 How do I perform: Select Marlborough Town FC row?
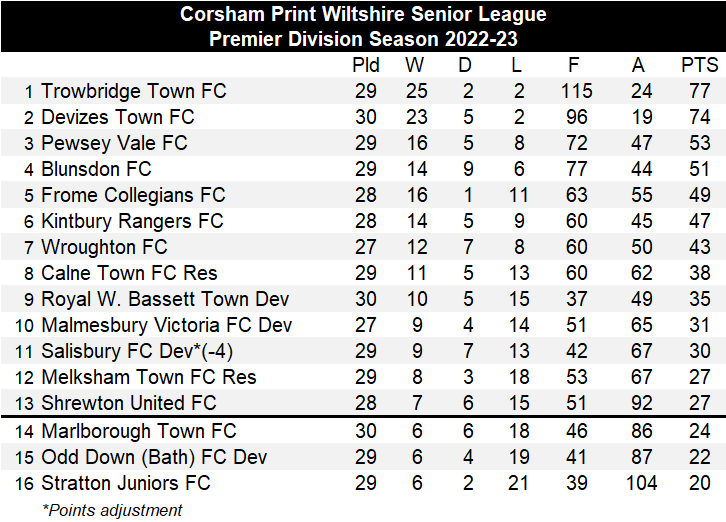[x=138, y=431]
